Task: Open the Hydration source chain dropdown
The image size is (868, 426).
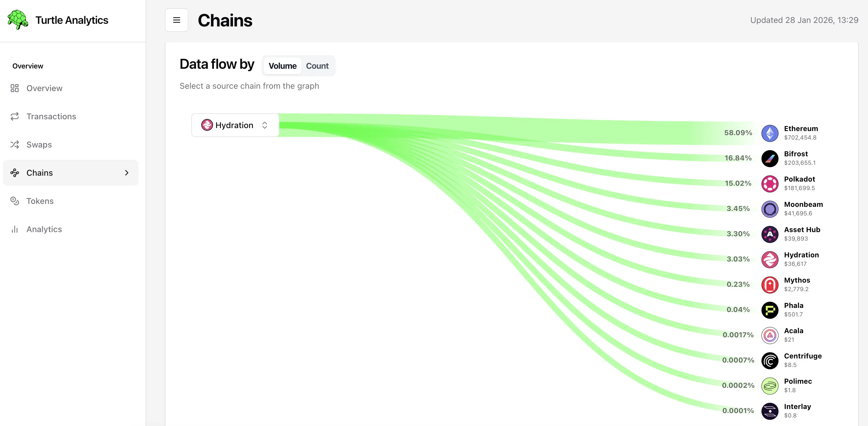Action: pos(235,125)
